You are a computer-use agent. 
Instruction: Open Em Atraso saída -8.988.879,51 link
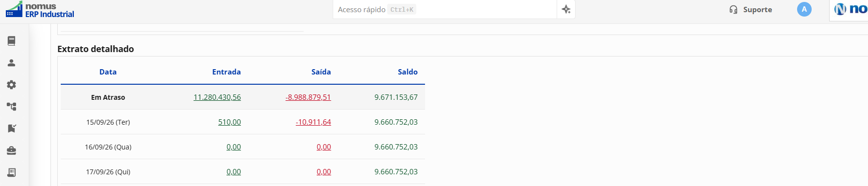pos(308,97)
